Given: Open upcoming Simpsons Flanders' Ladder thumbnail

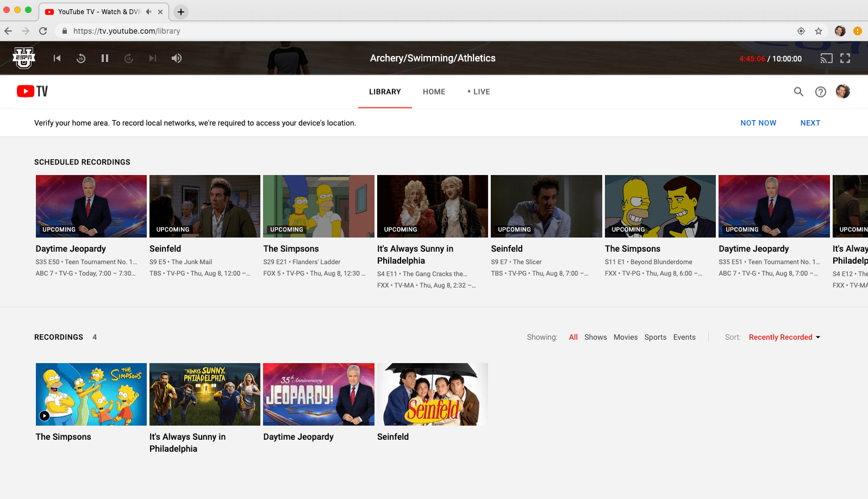Looking at the screenshot, I should pyautogui.click(x=319, y=206).
